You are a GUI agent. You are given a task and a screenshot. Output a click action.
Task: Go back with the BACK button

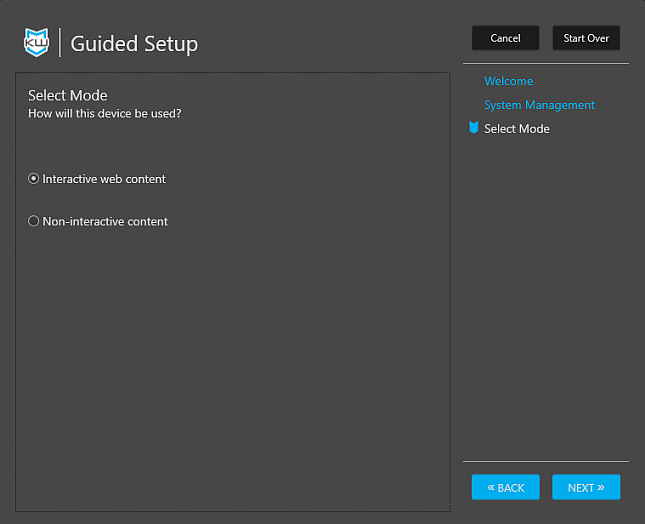pyautogui.click(x=506, y=487)
